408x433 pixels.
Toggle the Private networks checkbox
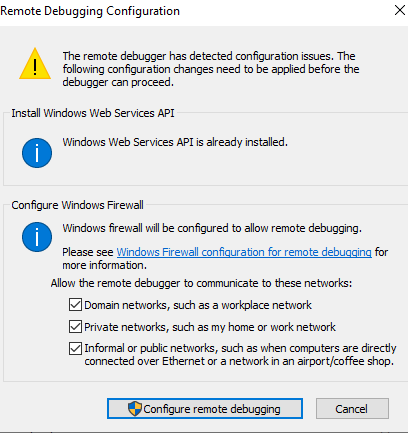75,327
